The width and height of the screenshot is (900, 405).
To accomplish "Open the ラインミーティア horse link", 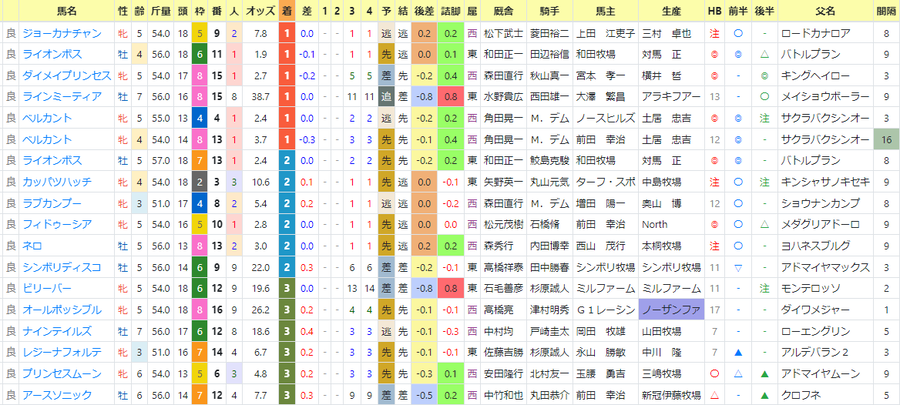I will [61, 97].
